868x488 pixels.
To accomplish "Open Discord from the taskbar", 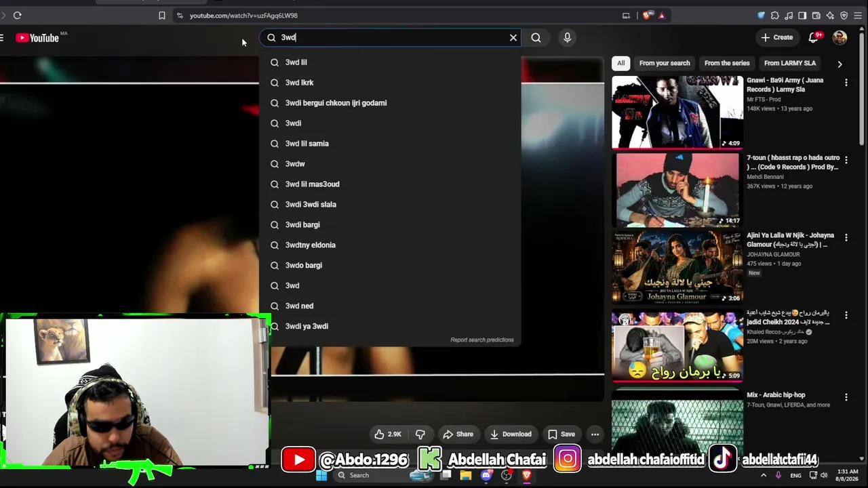I will [x=486, y=476].
